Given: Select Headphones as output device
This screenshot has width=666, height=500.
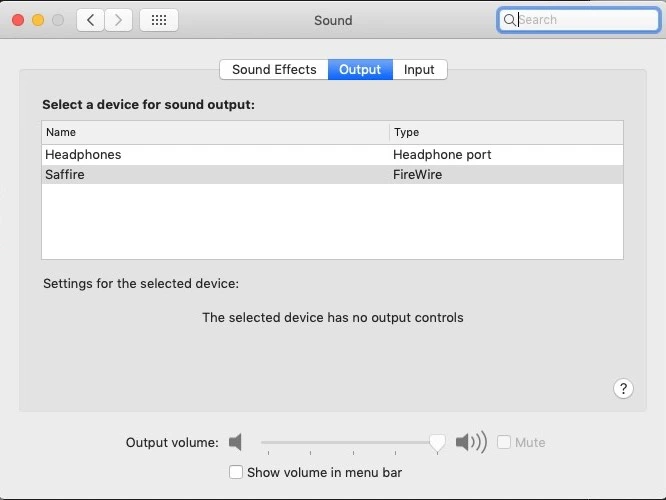Looking at the screenshot, I should tap(83, 155).
